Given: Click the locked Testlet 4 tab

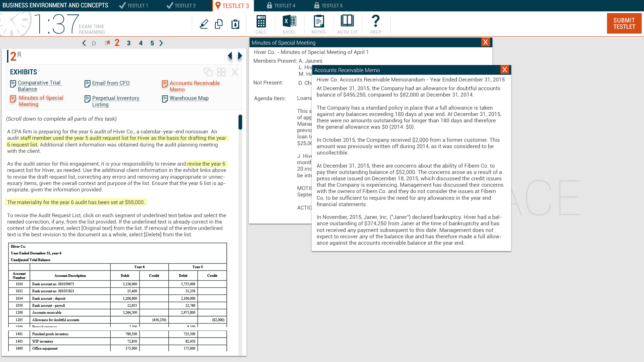Looking at the screenshot, I should tap(281, 6).
